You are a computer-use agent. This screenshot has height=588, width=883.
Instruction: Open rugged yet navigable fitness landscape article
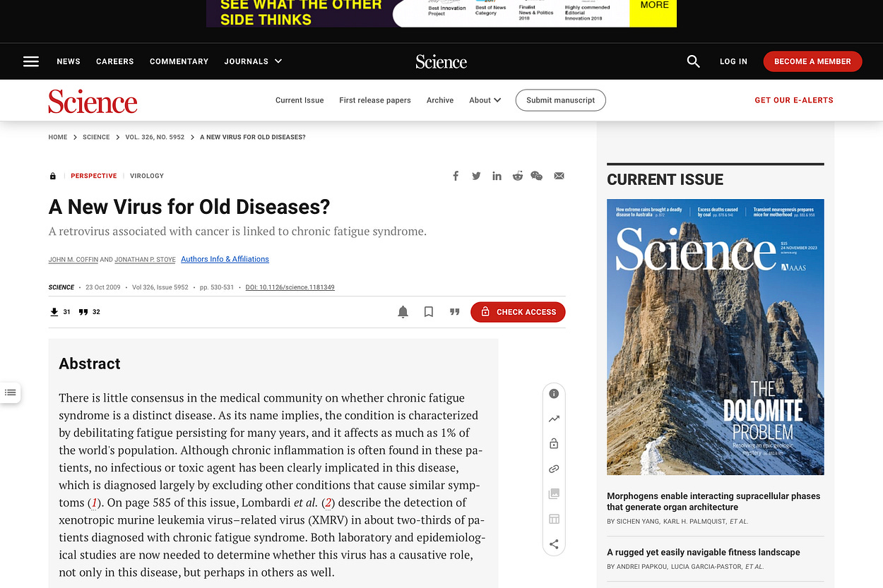tap(704, 552)
